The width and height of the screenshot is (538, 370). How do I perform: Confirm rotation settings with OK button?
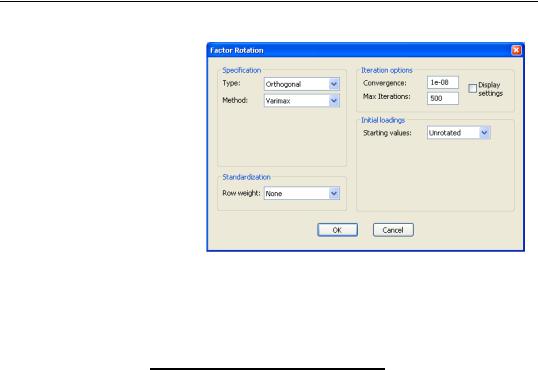tap(337, 230)
